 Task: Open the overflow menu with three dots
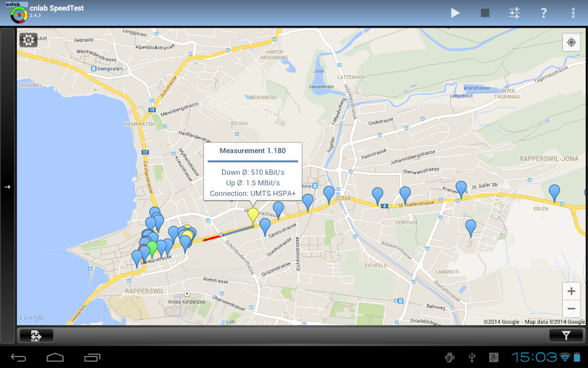click(573, 13)
